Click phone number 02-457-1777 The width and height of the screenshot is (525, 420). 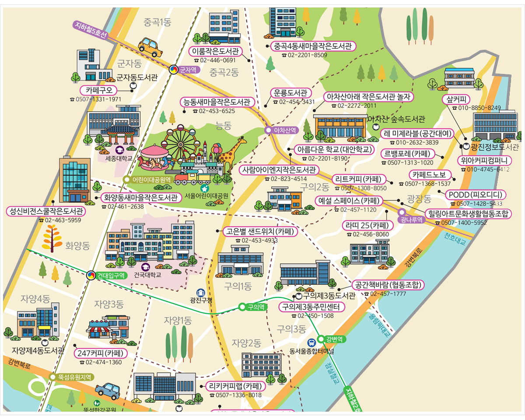[x=385, y=294]
